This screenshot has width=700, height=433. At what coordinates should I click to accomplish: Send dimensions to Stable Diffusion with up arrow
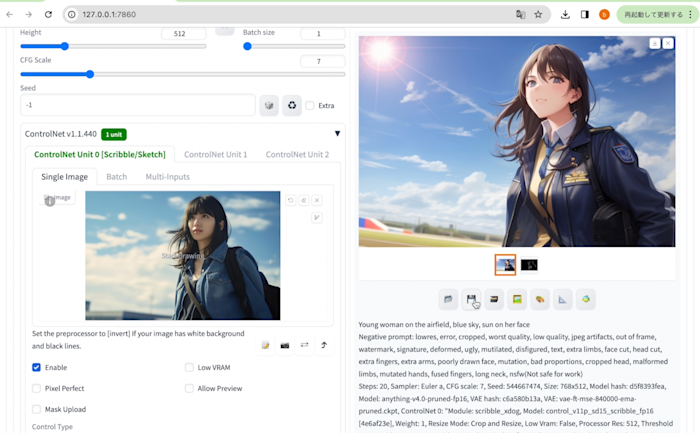pyautogui.click(x=324, y=345)
